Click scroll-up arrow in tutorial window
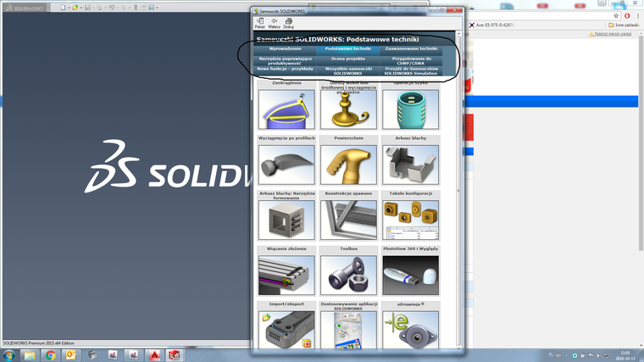 coord(458,34)
